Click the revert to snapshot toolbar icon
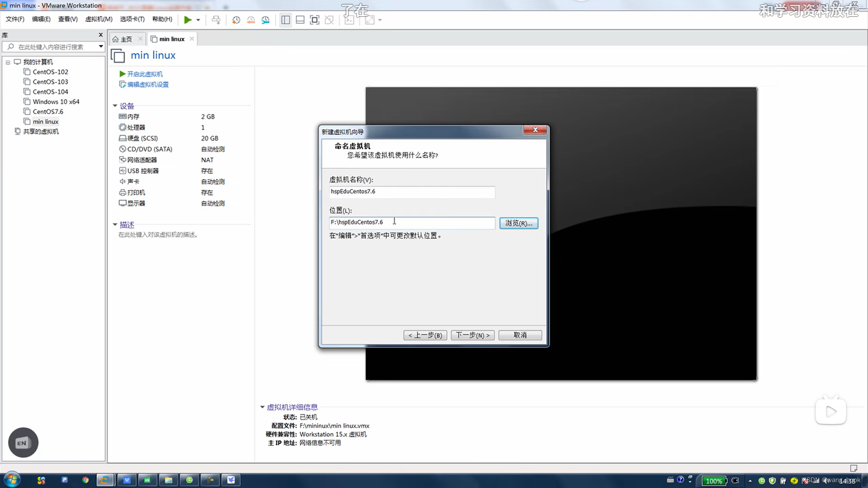This screenshot has height=488, width=868. point(250,20)
